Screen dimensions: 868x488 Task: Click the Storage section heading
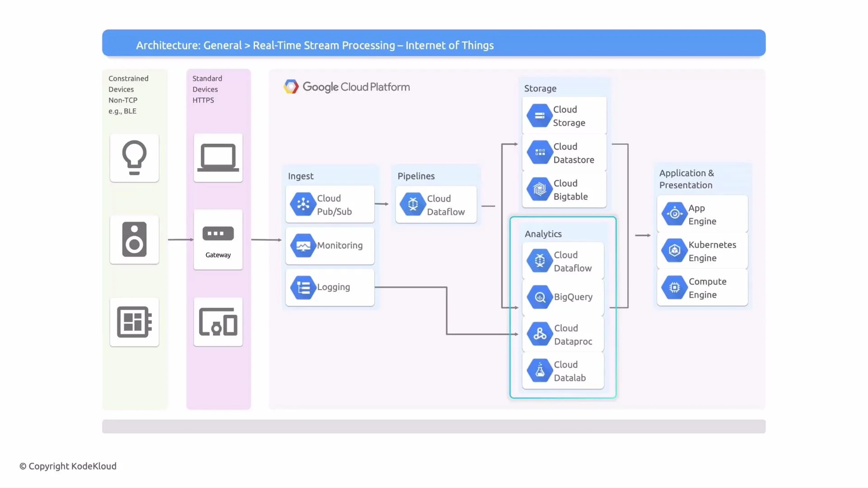click(540, 89)
